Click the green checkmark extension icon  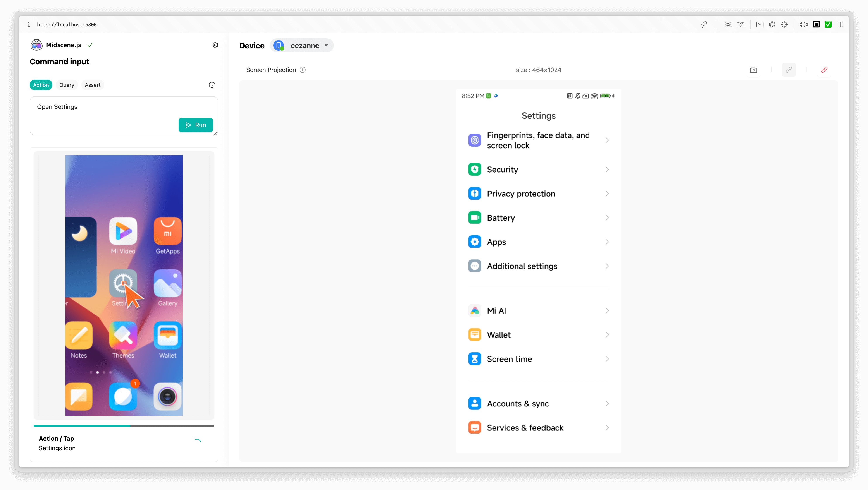[828, 25]
